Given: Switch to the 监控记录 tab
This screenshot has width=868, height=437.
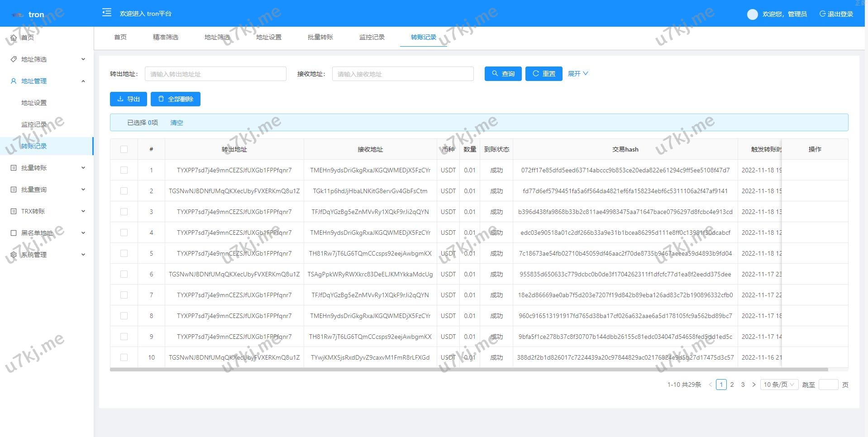Looking at the screenshot, I should (x=372, y=37).
